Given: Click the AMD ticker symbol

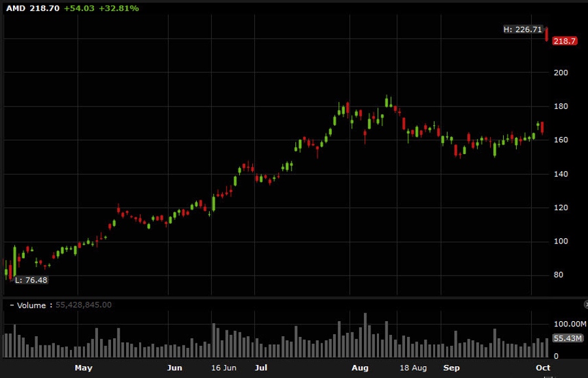Looking at the screenshot, I should (11, 8).
